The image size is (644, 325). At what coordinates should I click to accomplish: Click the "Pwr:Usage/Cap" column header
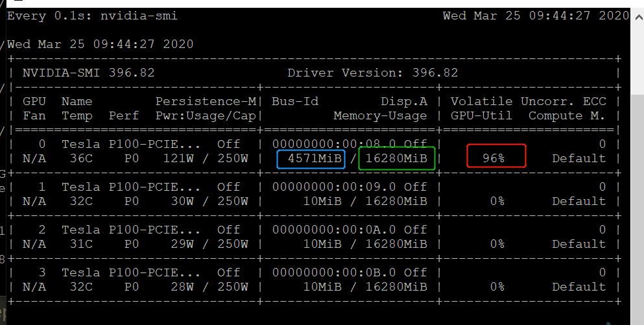(206, 116)
